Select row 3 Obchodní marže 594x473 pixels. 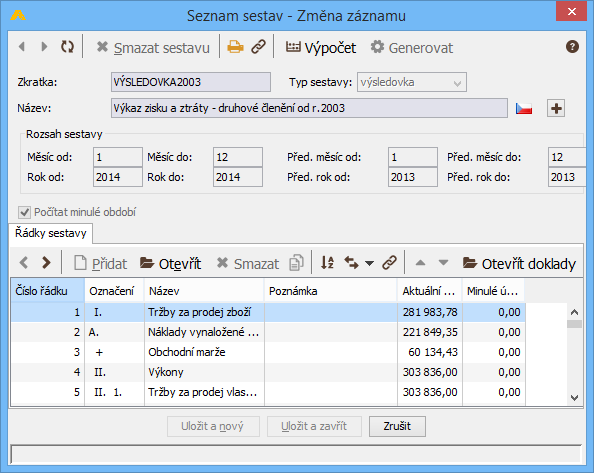click(268, 352)
